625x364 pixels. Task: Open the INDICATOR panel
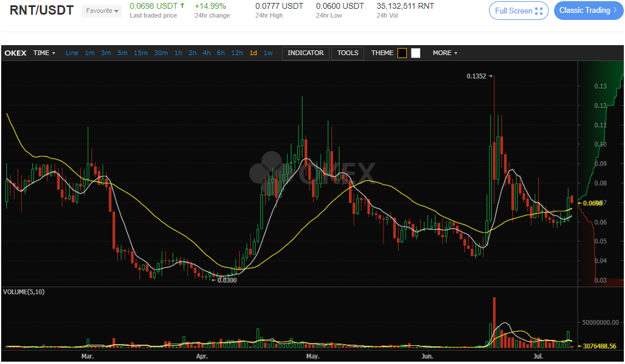click(x=305, y=53)
